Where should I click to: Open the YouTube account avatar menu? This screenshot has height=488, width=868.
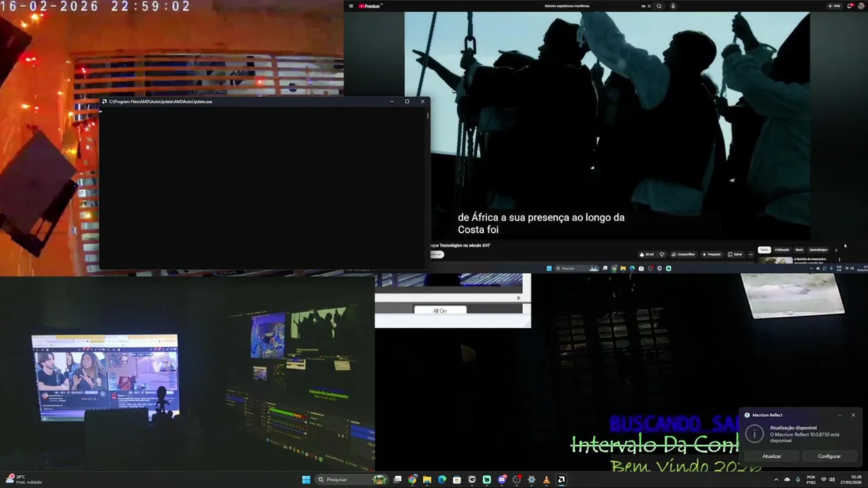pos(861,6)
